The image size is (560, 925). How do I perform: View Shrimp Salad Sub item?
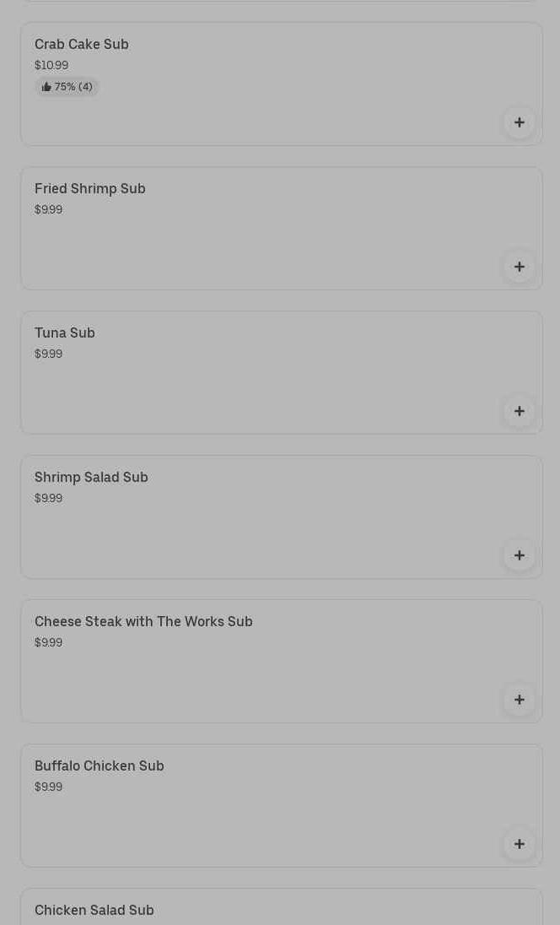(x=91, y=477)
